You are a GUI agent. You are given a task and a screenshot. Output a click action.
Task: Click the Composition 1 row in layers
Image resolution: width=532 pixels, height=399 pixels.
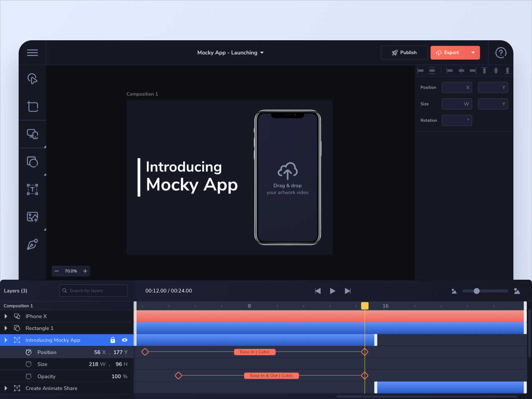66,306
